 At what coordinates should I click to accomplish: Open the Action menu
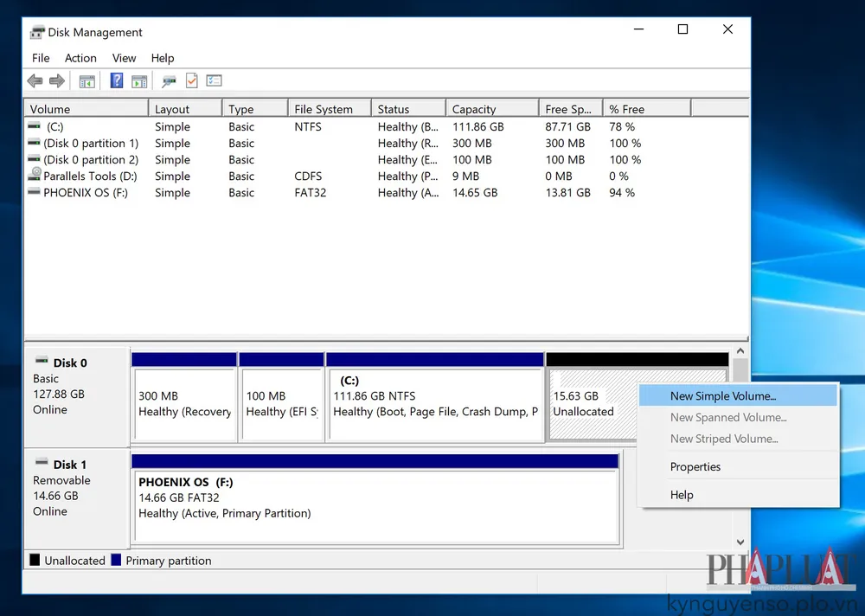pyautogui.click(x=80, y=58)
